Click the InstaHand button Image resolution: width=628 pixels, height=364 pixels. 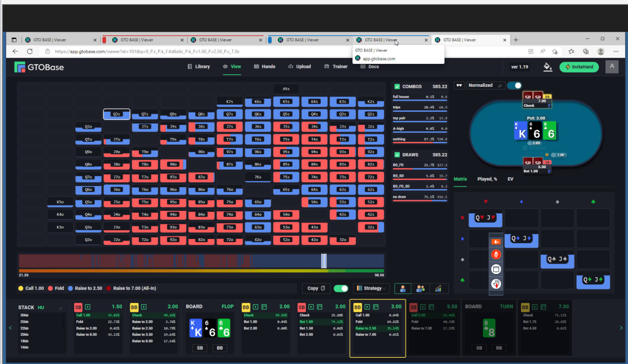click(579, 67)
